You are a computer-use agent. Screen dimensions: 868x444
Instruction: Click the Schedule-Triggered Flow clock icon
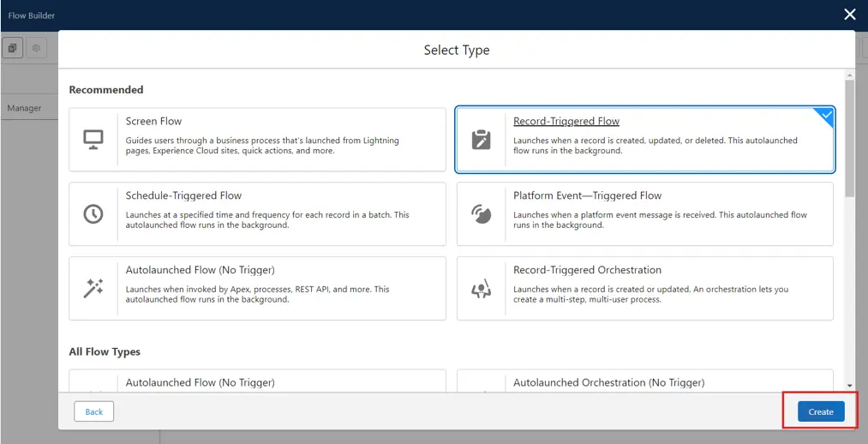point(93,214)
